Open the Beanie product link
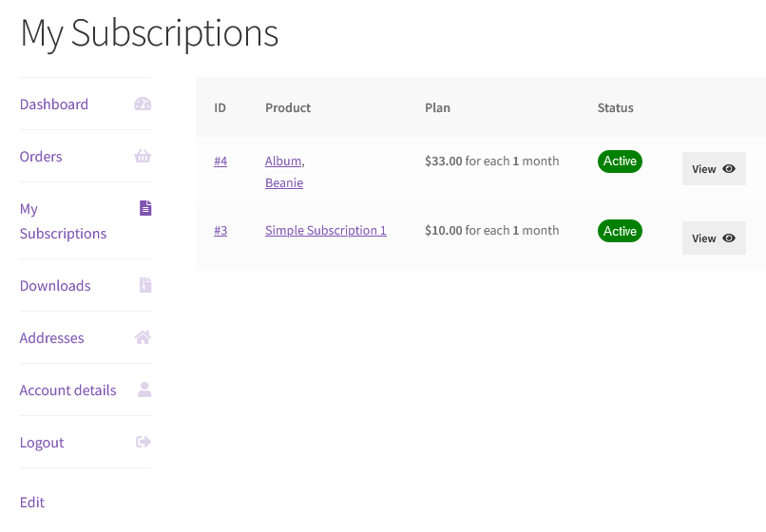 click(x=284, y=183)
